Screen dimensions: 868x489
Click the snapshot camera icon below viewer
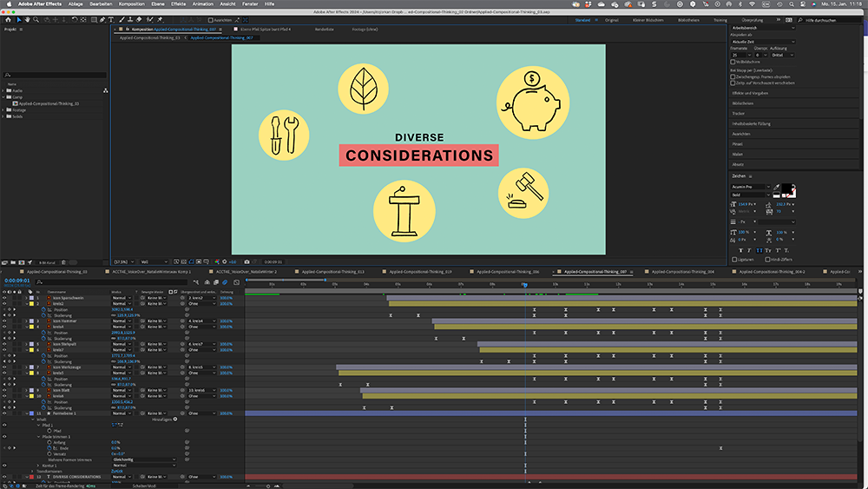click(247, 262)
